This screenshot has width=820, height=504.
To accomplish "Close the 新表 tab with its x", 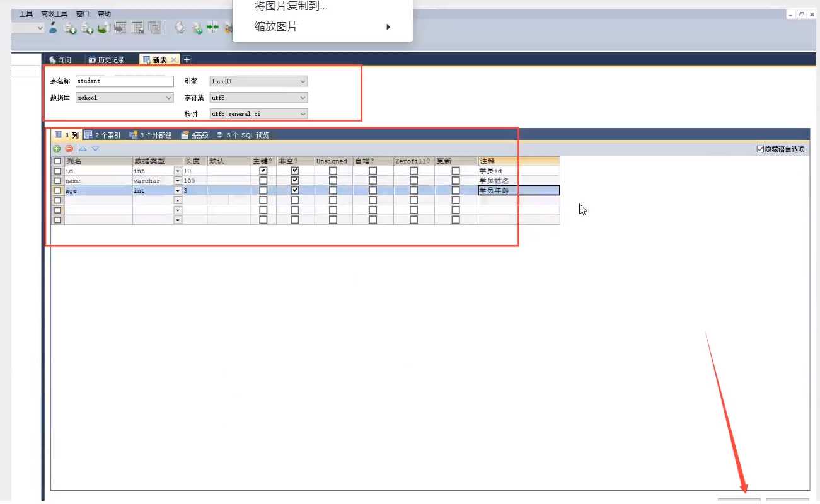I will point(174,60).
